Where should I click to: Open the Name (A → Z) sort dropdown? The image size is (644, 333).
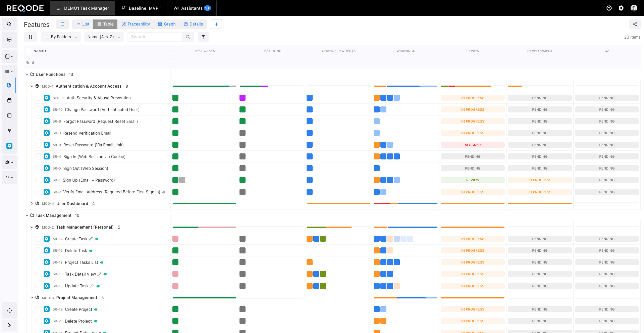point(104,37)
